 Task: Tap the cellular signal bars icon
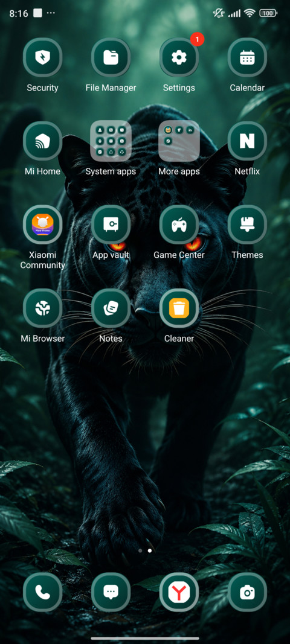[234, 13]
